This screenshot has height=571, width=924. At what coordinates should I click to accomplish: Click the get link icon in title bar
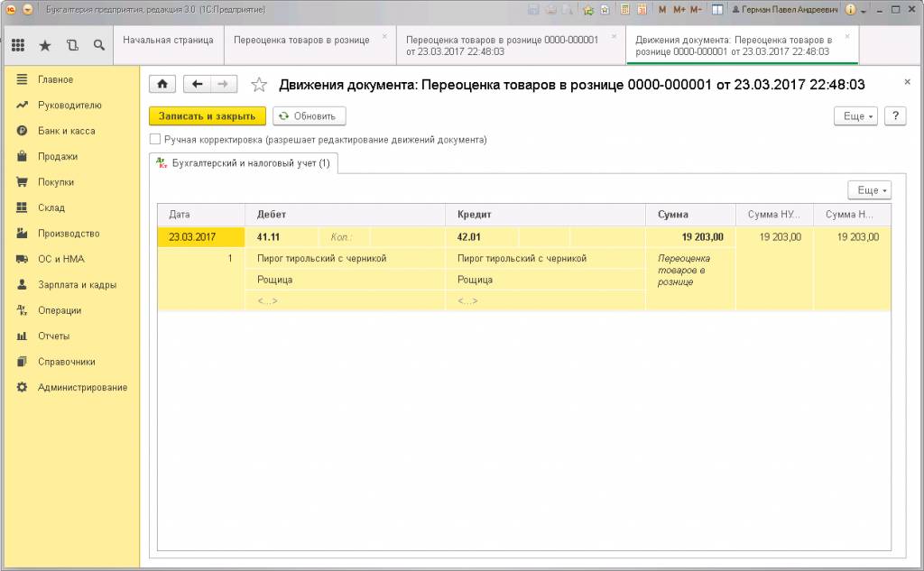pos(605,9)
